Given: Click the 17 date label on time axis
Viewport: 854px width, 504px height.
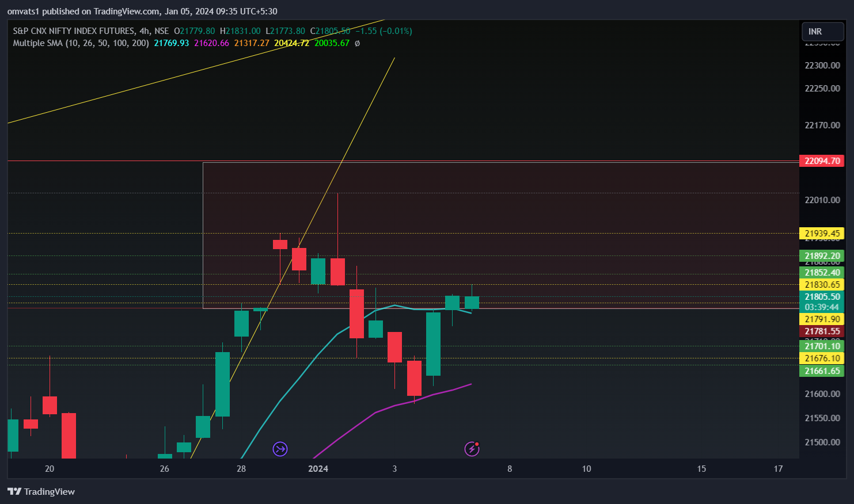Looking at the screenshot, I should (778, 469).
